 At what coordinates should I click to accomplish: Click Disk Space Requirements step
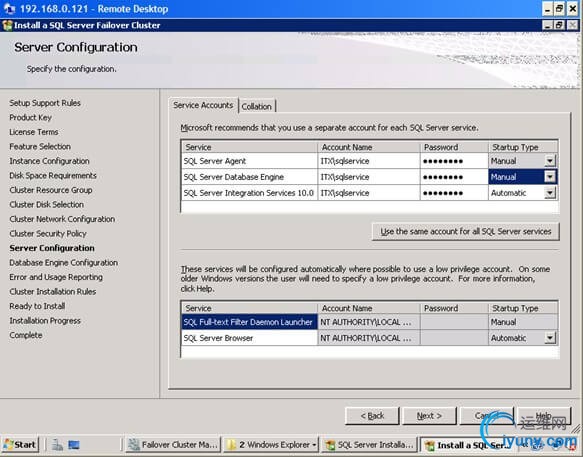coord(53,176)
